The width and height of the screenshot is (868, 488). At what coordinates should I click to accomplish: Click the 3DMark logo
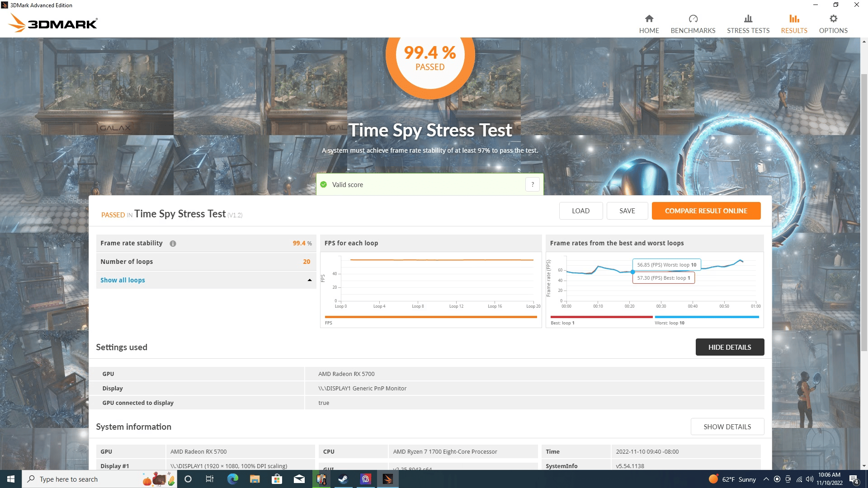tap(53, 23)
